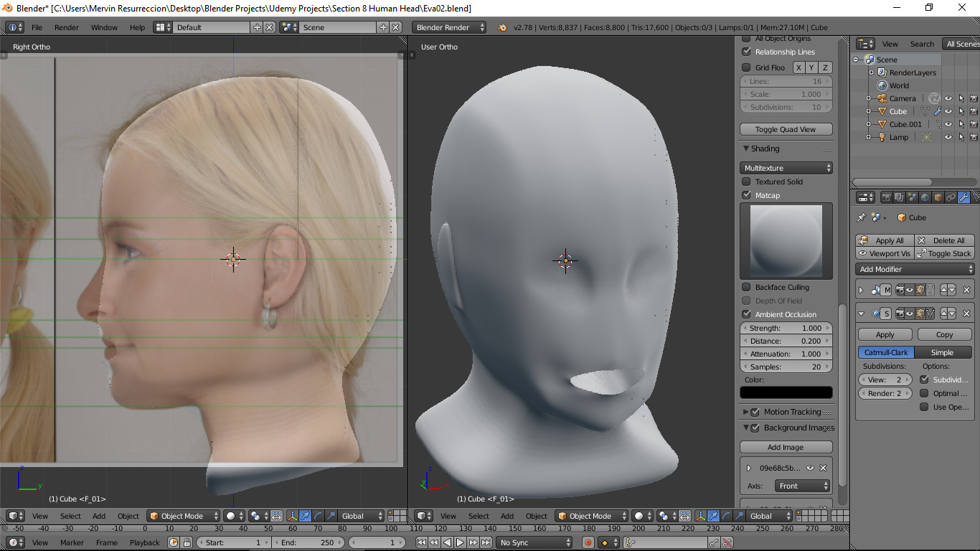Open the Blender Render engine dropdown

[x=448, y=27]
